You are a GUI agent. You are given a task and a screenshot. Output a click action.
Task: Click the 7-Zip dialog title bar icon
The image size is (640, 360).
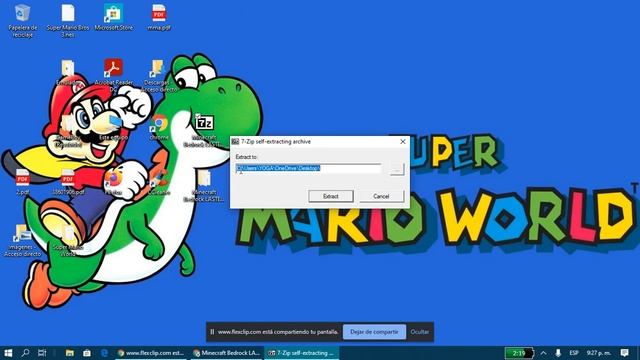click(x=235, y=142)
